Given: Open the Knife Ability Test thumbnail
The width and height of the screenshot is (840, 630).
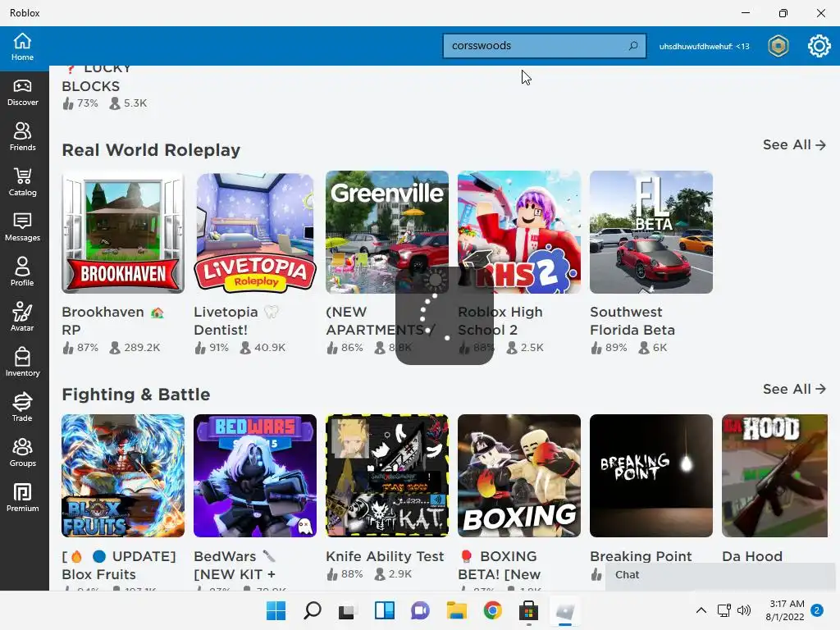Looking at the screenshot, I should (x=387, y=476).
